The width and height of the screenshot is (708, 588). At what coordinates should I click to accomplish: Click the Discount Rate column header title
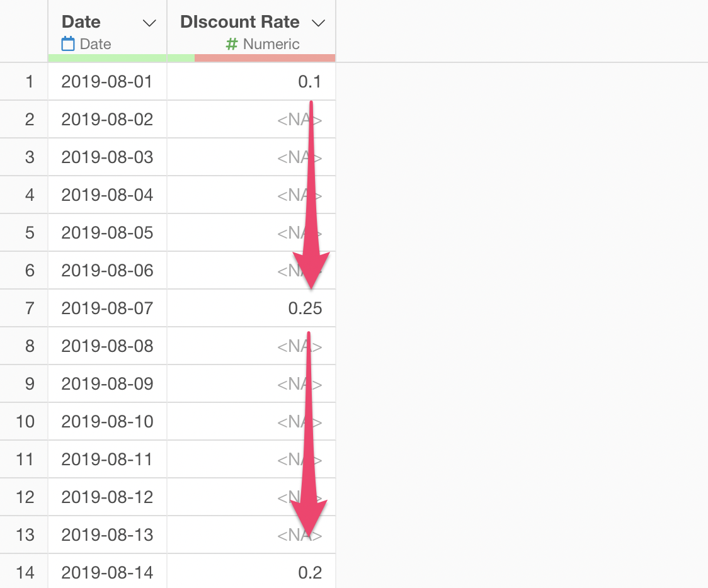click(240, 21)
